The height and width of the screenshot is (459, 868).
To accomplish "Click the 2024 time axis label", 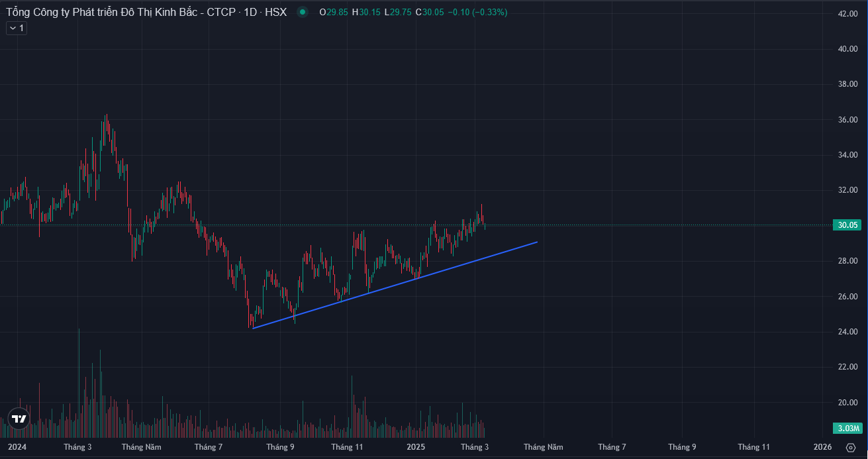I will coord(17,447).
